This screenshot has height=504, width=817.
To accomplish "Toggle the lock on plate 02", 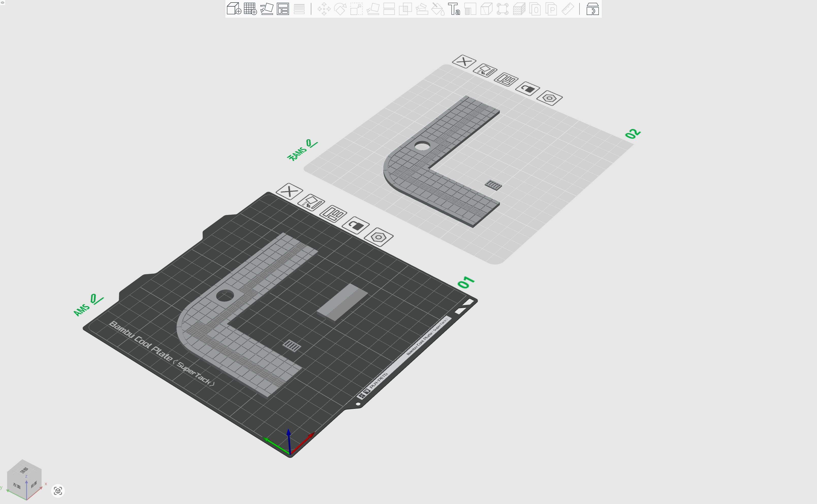I will pyautogui.click(x=527, y=89).
